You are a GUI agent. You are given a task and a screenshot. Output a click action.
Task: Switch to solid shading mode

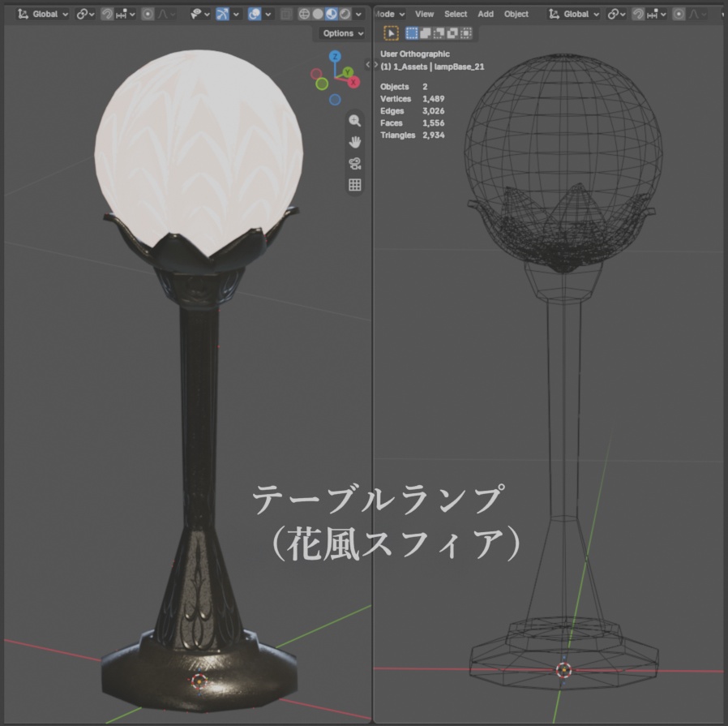(x=318, y=14)
